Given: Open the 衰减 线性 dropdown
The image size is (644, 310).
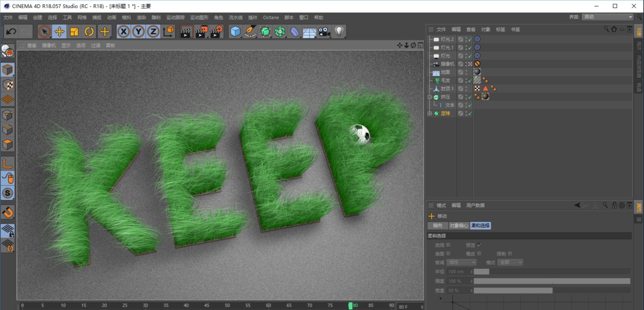Looking at the screenshot, I should [462, 262].
